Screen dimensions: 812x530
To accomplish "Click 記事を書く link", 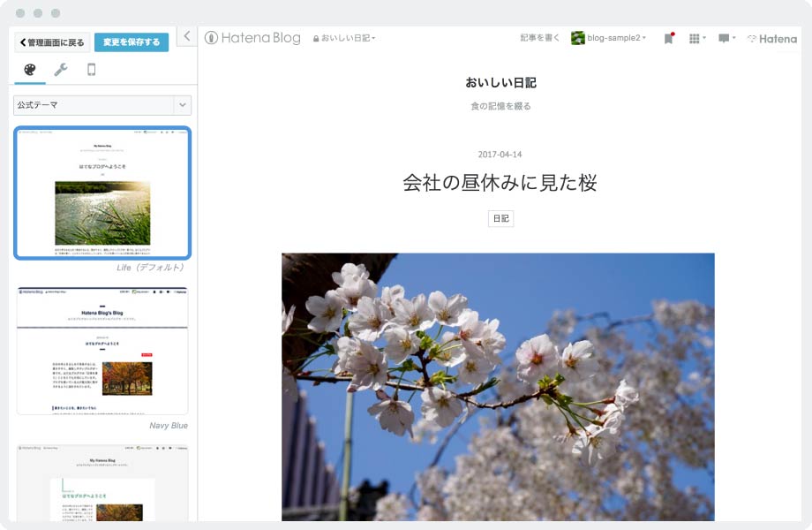I will tap(539, 39).
